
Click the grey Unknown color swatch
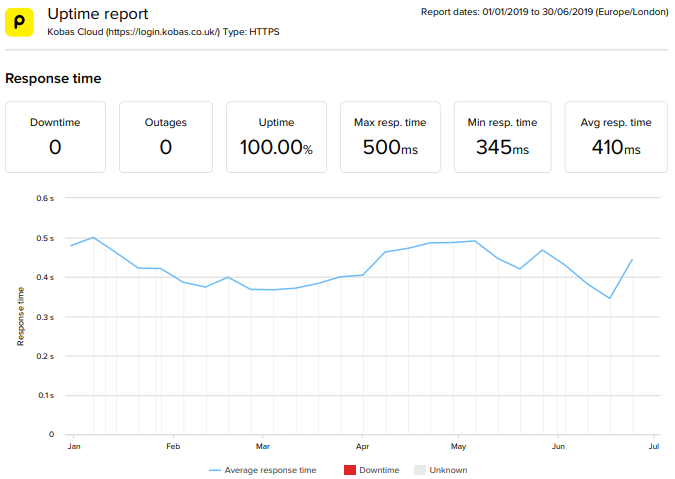pos(420,470)
